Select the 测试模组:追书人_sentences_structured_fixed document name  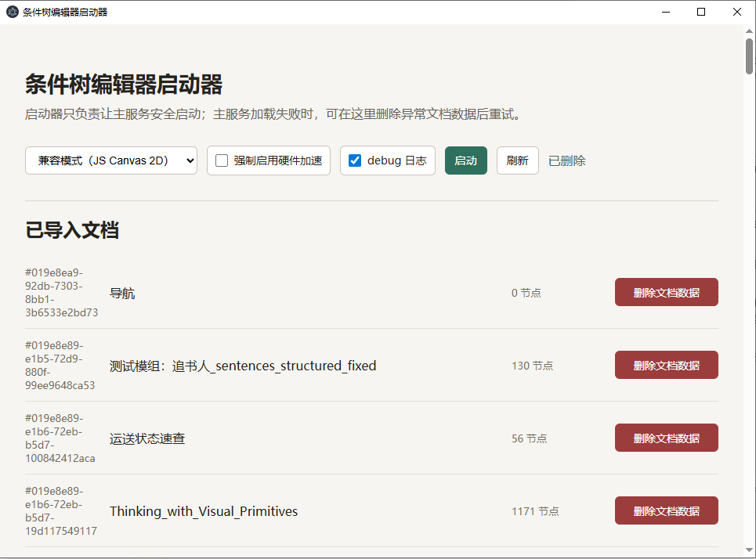243,366
